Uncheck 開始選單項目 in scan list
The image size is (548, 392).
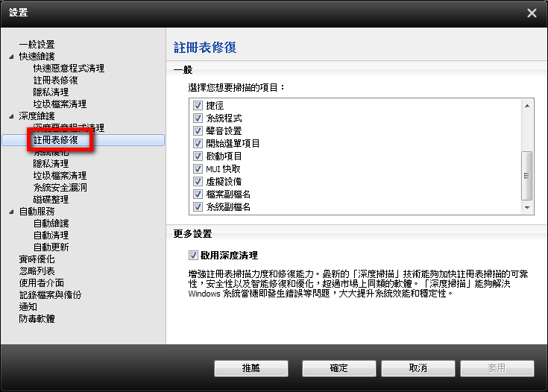tap(198, 144)
